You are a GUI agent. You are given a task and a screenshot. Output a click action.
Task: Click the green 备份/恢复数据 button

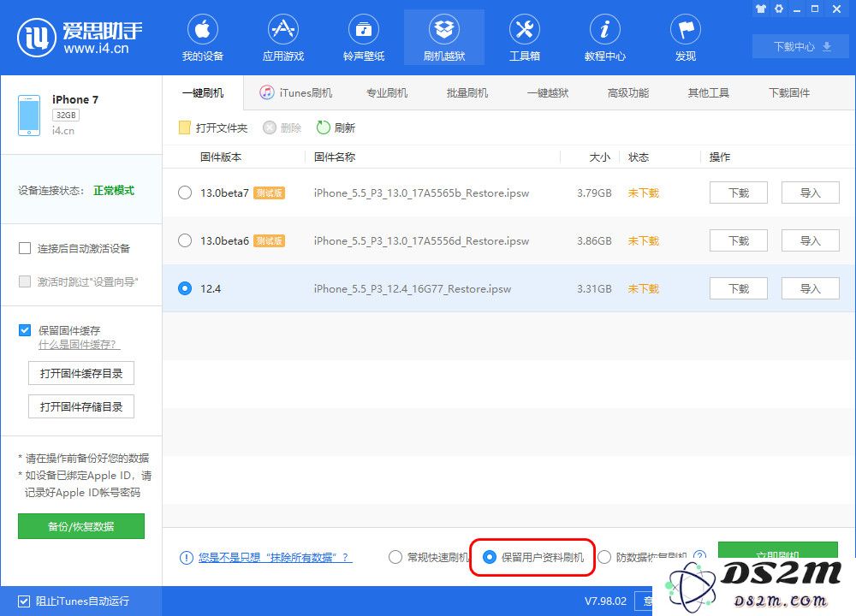coord(81,526)
